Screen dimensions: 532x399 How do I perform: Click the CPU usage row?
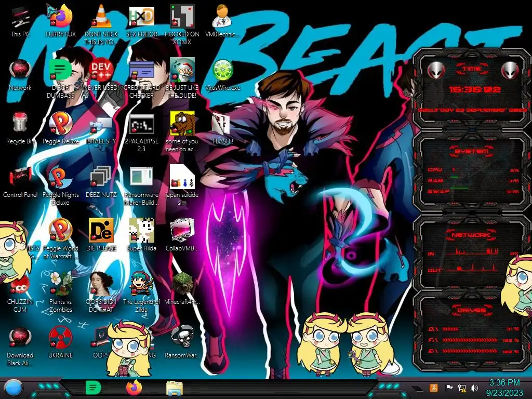point(473,170)
